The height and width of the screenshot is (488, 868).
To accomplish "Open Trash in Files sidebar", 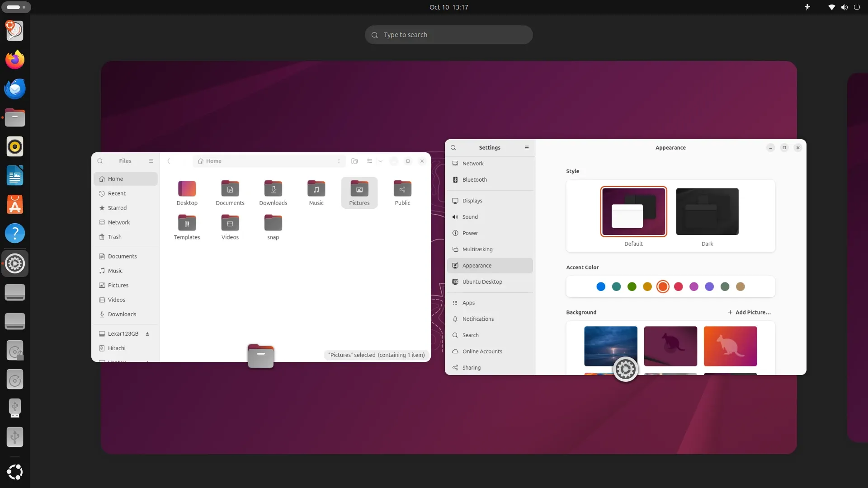I will click(x=126, y=237).
